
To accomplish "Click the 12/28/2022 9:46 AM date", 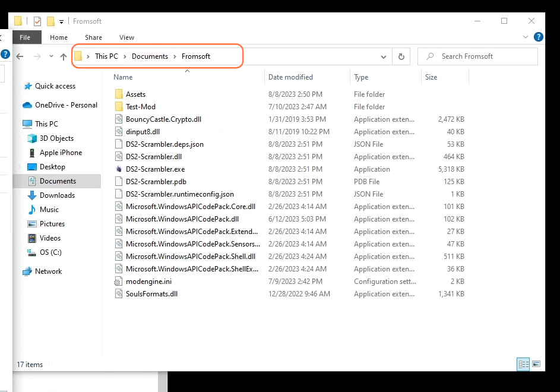I will (299, 294).
